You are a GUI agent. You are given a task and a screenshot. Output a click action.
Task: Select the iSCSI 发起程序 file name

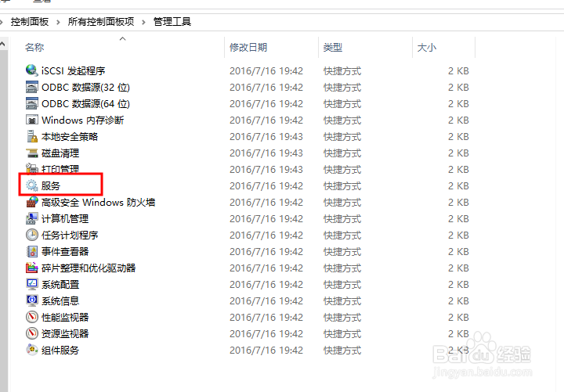74,70
